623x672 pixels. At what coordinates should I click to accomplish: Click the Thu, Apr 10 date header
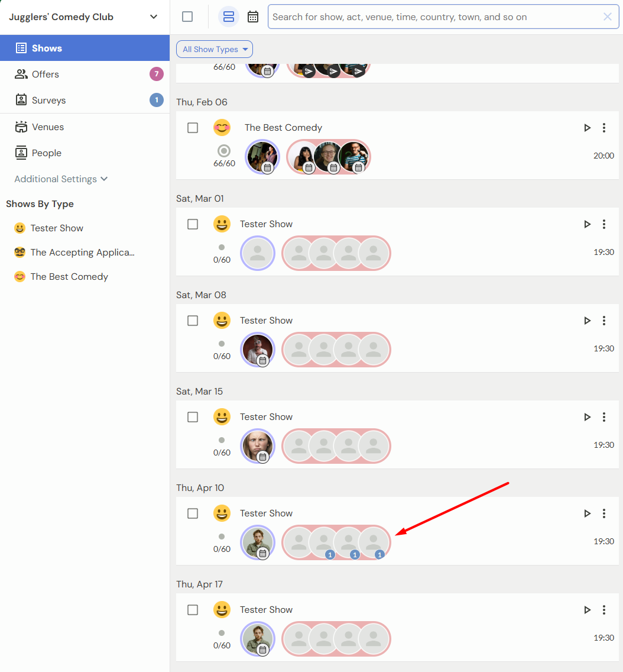(x=200, y=487)
